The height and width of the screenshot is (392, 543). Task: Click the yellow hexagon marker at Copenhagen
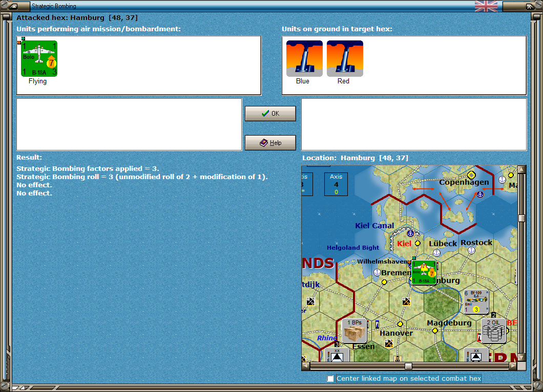(471, 175)
